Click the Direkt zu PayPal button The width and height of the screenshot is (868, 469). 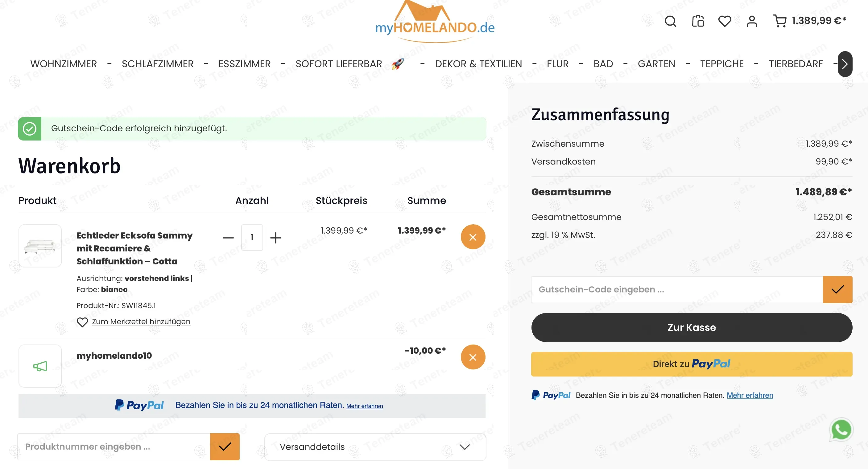tap(692, 364)
